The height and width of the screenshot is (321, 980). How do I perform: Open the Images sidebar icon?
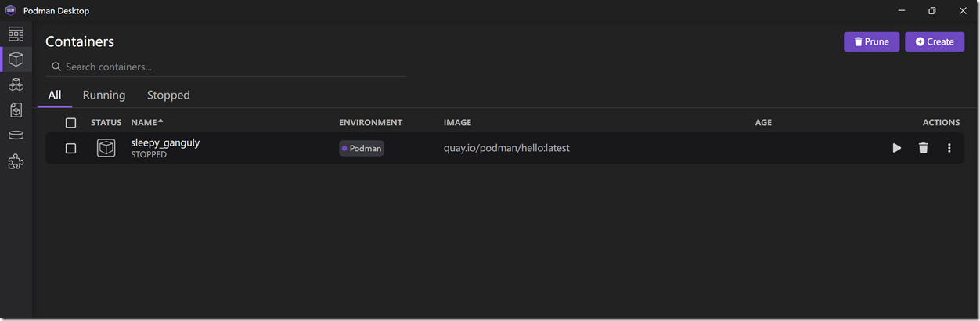click(16, 110)
